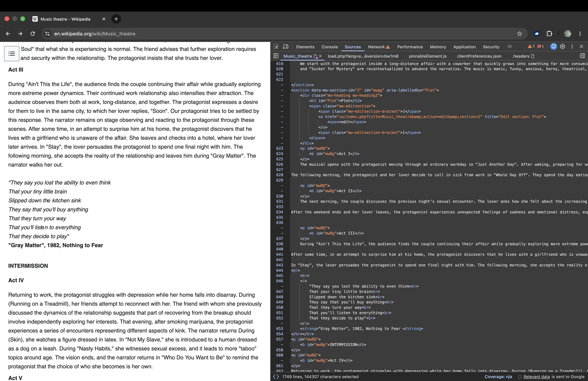The width and height of the screenshot is (588, 381).
Task: Click the h2 id="Plot" source line
Action: point(335,101)
